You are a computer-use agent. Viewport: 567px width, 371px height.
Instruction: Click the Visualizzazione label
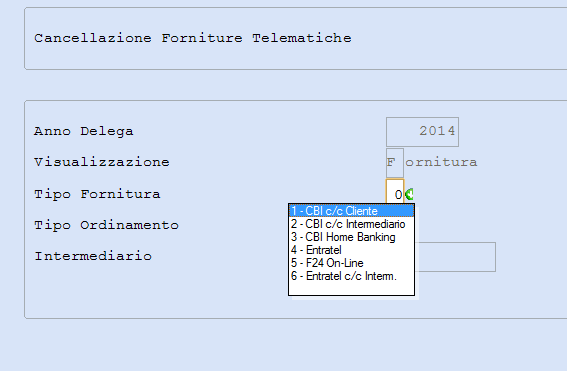[x=102, y=162]
